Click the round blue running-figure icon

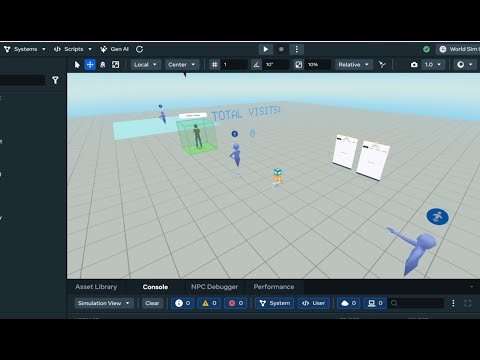(437, 217)
